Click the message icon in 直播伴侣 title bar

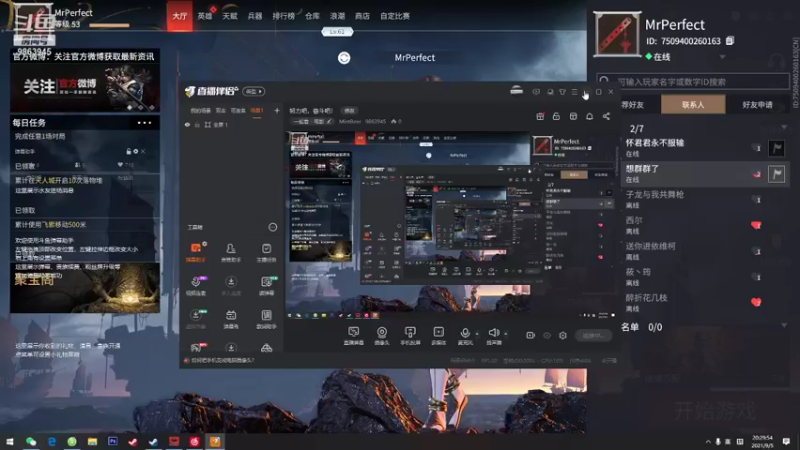click(536, 92)
